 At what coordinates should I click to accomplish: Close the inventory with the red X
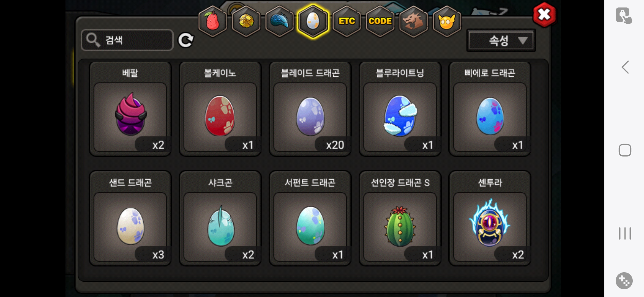pyautogui.click(x=544, y=15)
